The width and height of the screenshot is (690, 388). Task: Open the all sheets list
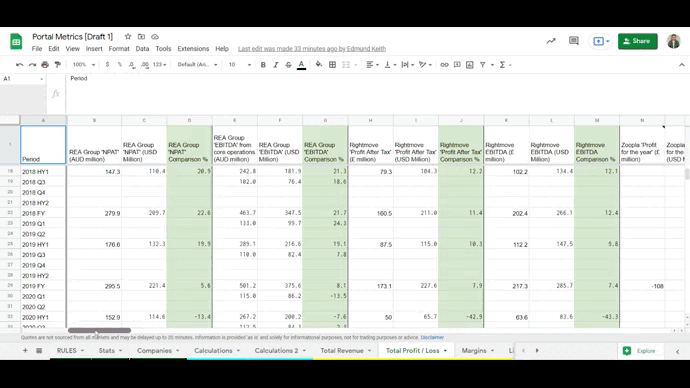39,351
